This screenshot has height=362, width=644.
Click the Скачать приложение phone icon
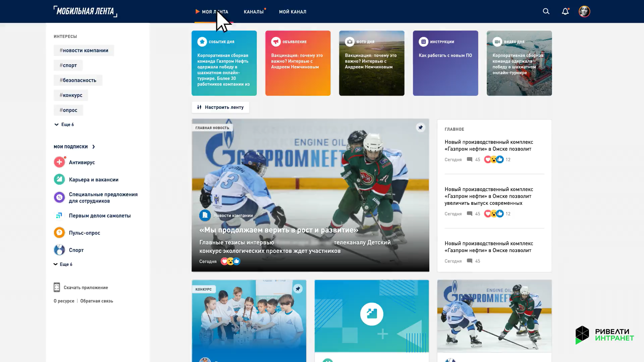pyautogui.click(x=57, y=287)
